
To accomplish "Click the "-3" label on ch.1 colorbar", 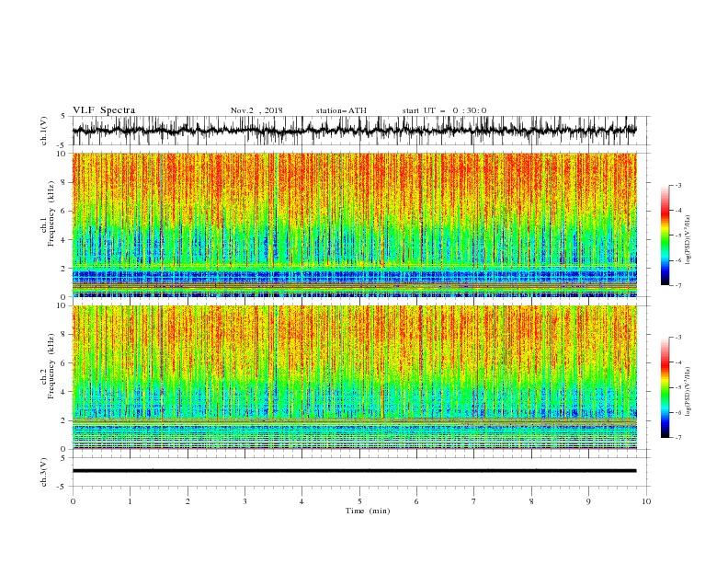I will click(x=677, y=186).
